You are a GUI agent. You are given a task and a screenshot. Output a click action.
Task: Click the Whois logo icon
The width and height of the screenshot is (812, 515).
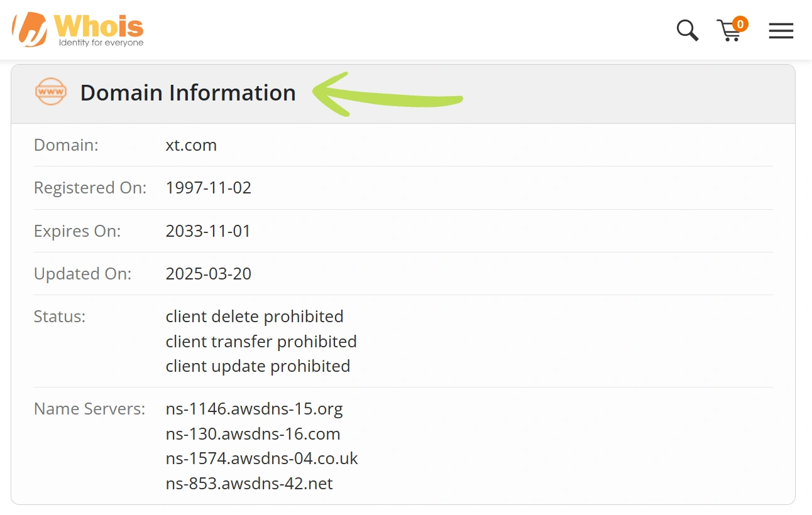(x=30, y=30)
